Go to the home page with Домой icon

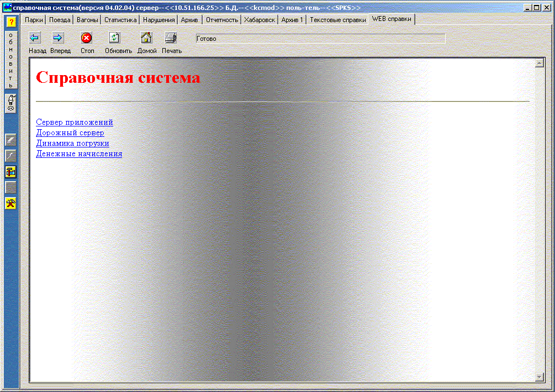(x=146, y=38)
